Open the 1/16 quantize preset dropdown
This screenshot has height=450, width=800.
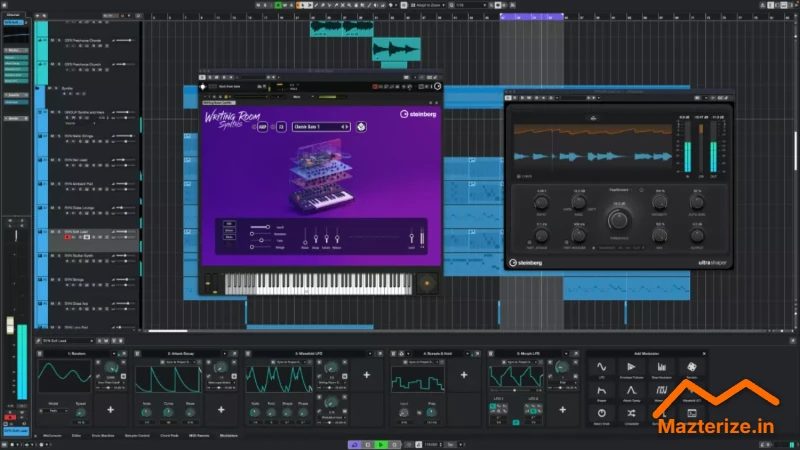coord(470,5)
